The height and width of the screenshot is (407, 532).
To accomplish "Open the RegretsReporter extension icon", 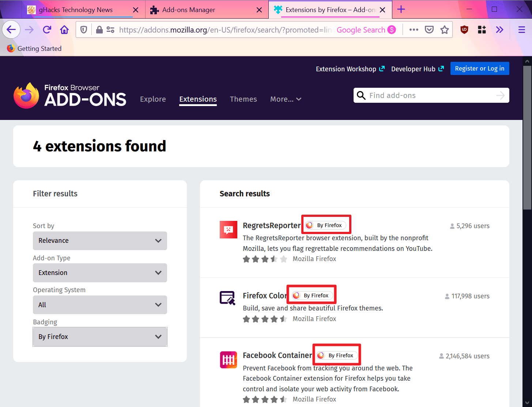I will (x=229, y=230).
